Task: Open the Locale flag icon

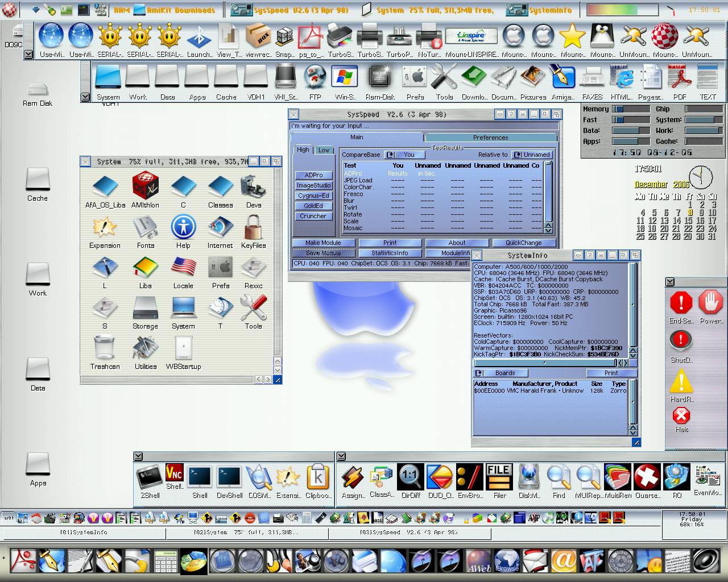Action: [183, 268]
